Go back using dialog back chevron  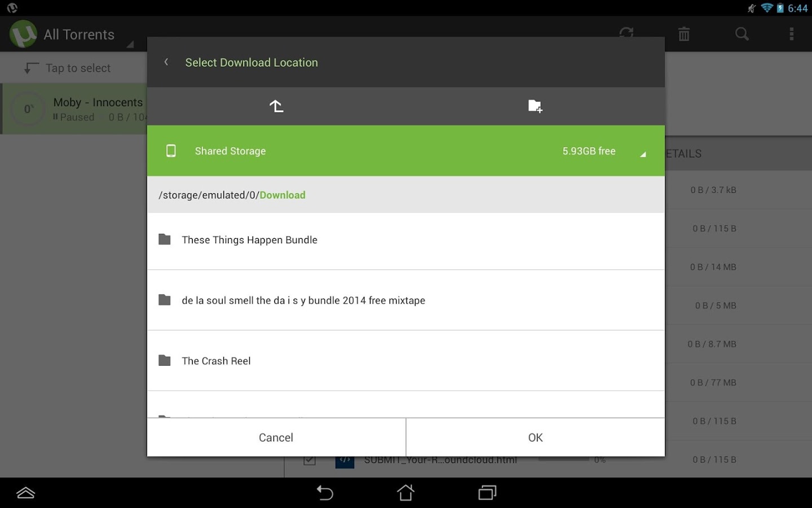(x=166, y=62)
